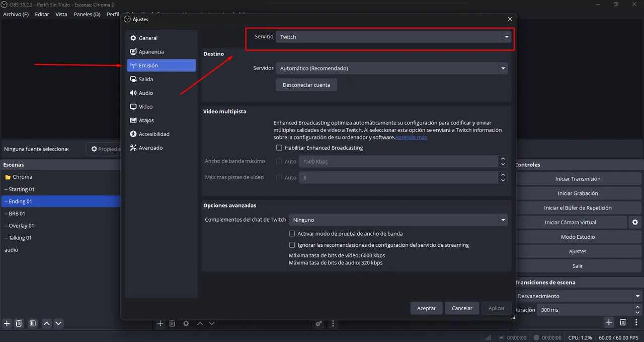Open the Vista menu

tap(61, 14)
